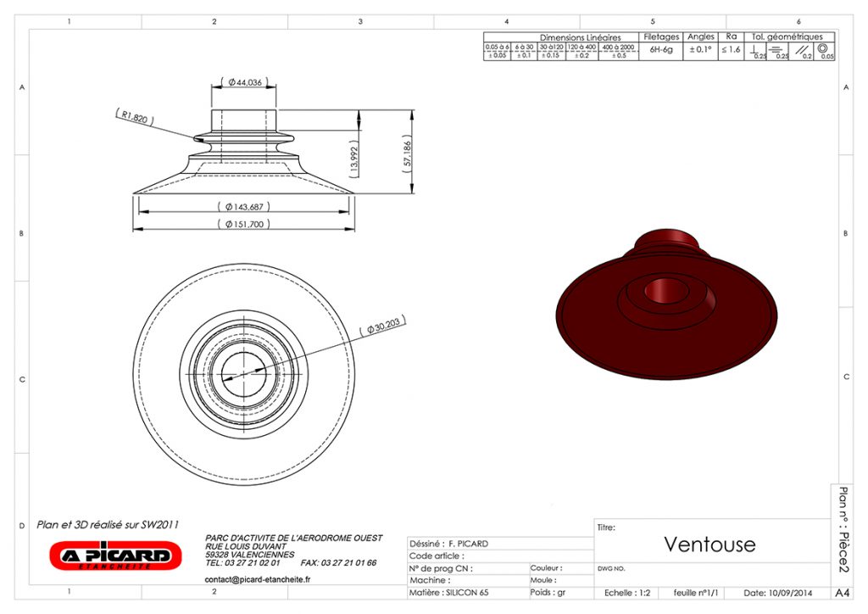The height and width of the screenshot is (614, 868).
Task: Click the Ø 44,036 diameter dimension
Action: (x=244, y=82)
